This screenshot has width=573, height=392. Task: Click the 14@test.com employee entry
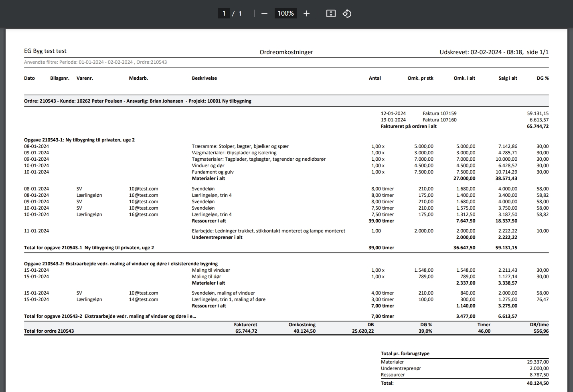pos(144,299)
